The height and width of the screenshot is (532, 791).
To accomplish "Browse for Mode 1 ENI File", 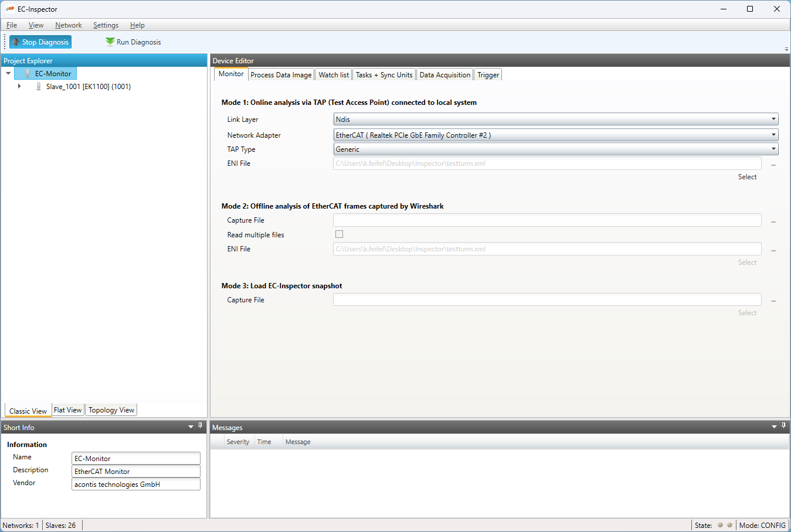I will coord(773,165).
